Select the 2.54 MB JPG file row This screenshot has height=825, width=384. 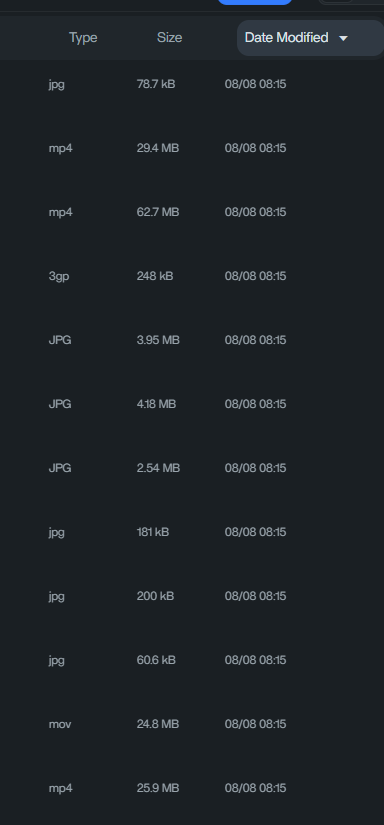click(192, 468)
